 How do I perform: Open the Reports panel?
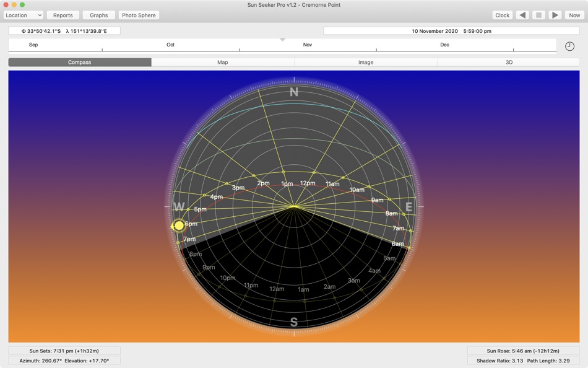[x=63, y=15]
